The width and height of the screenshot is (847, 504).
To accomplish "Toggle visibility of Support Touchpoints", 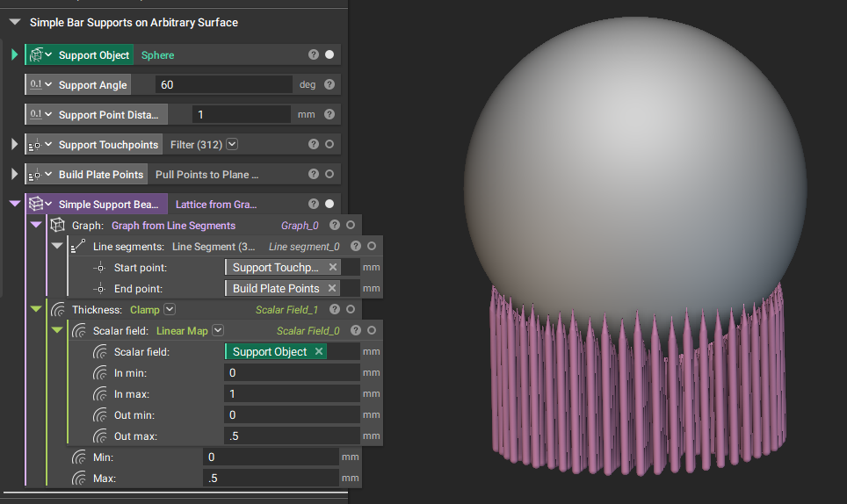I will point(329,144).
